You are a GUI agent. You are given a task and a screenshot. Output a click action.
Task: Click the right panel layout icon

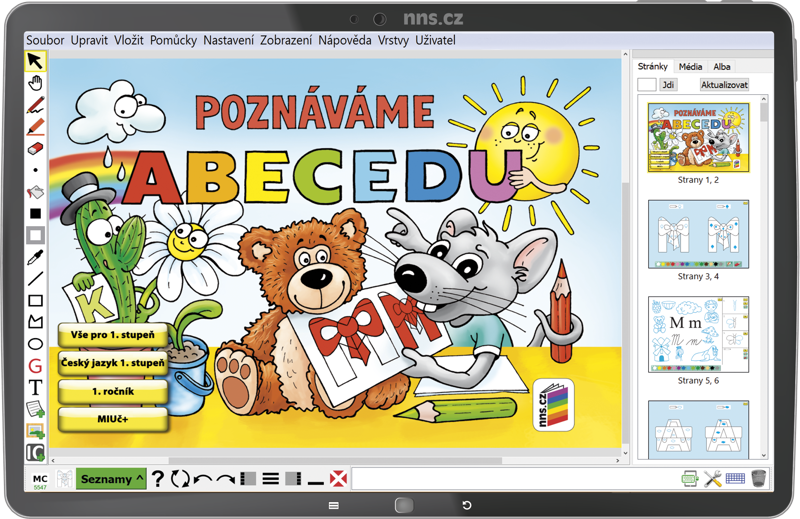293,479
